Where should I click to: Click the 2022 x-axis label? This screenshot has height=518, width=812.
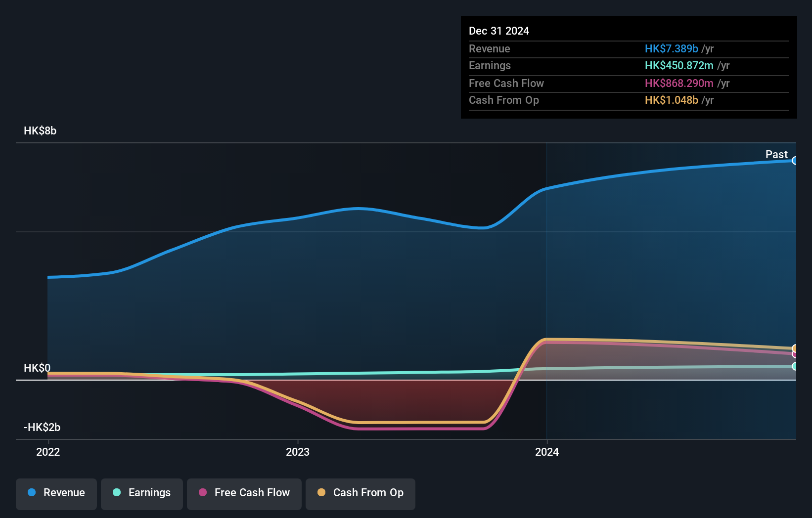48,452
